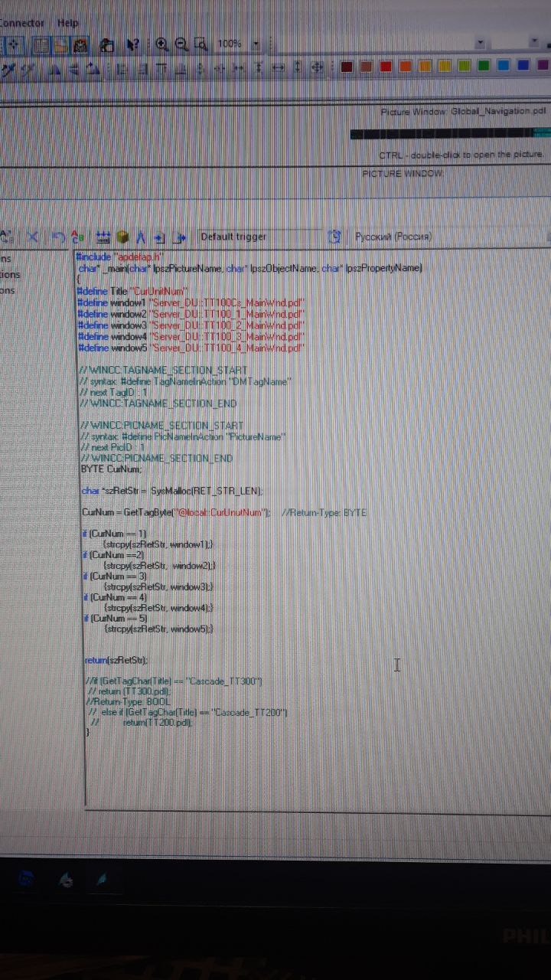Select the zoom area magnifier tool
Screen dimensions: 551x980
pyautogui.click(x=201, y=44)
